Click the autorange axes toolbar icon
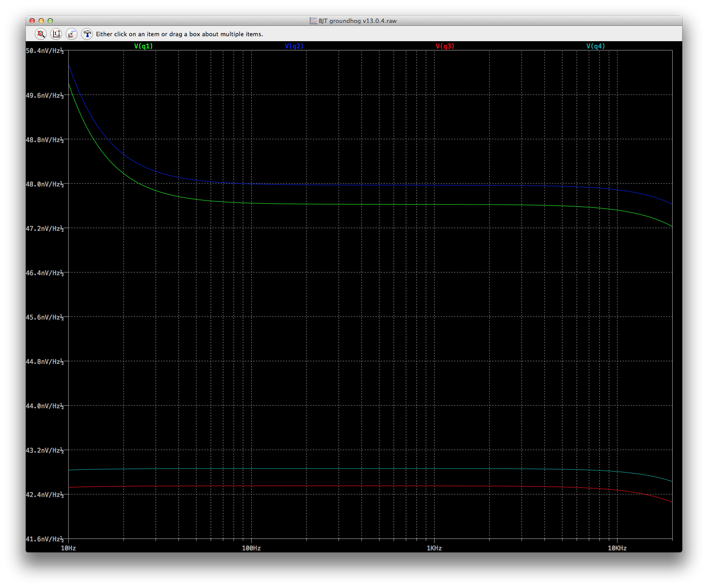 [56, 34]
